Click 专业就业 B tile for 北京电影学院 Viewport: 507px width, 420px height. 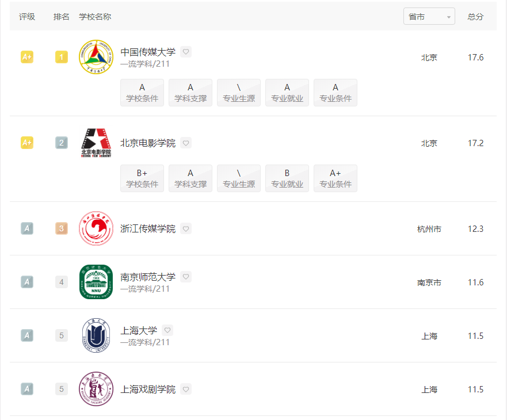point(287,178)
